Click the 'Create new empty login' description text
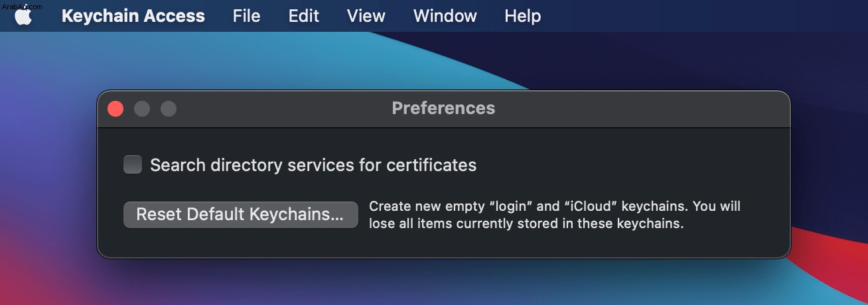868x305 pixels. [x=555, y=206]
